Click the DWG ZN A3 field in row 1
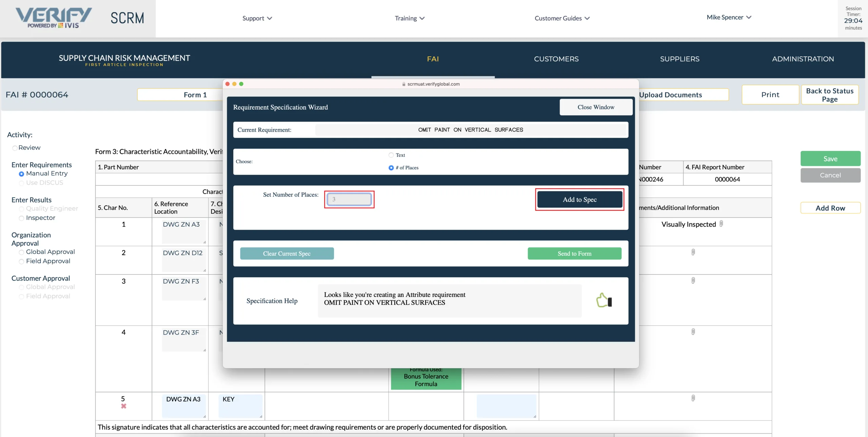Image resolution: width=868 pixels, height=437 pixels. click(184, 232)
